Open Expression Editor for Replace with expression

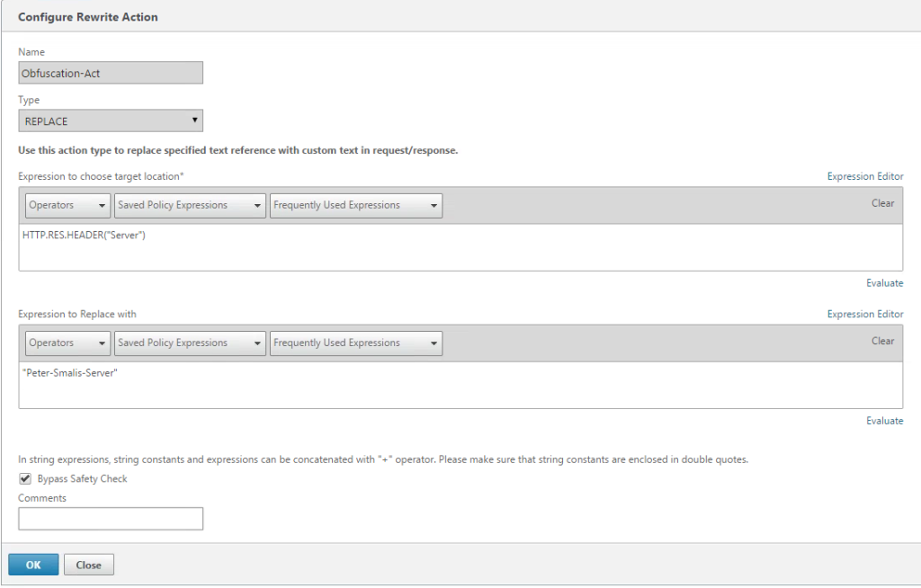tap(865, 315)
